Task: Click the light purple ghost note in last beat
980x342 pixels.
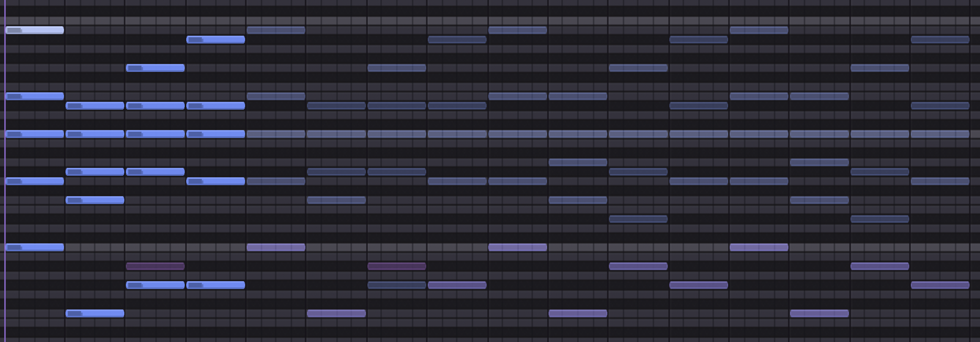Action: (x=940, y=285)
